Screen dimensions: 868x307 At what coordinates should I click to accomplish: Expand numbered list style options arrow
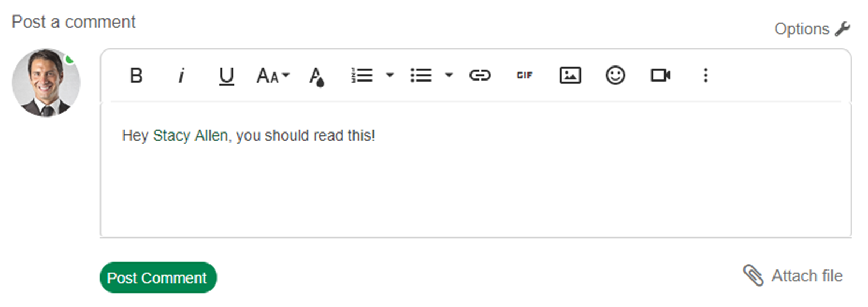390,75
